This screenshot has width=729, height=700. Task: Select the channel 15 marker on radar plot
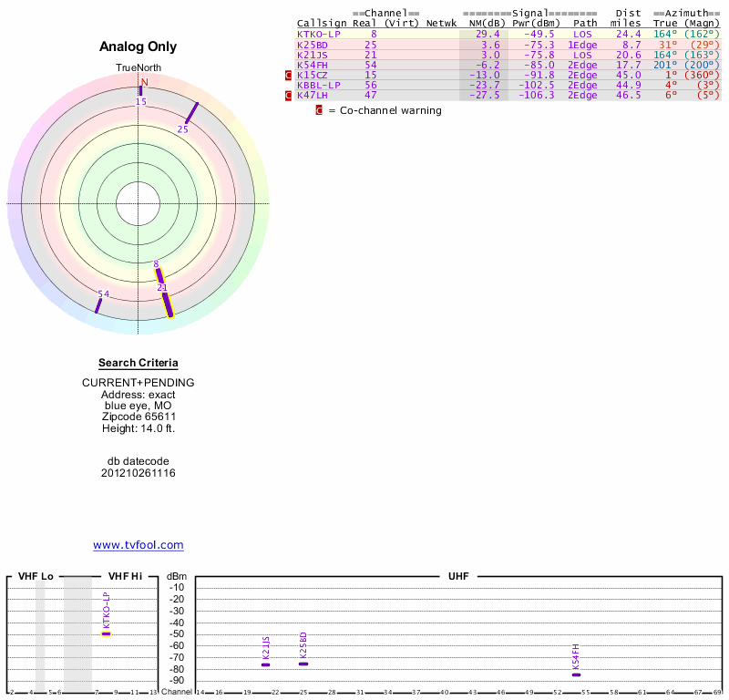[x=140, y=89]
